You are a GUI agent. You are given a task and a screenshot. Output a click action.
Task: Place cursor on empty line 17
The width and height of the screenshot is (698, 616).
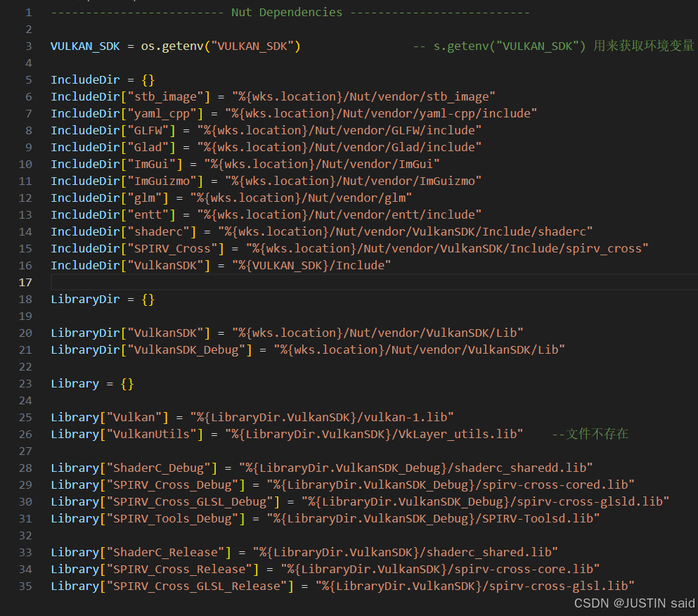point(281,282)
